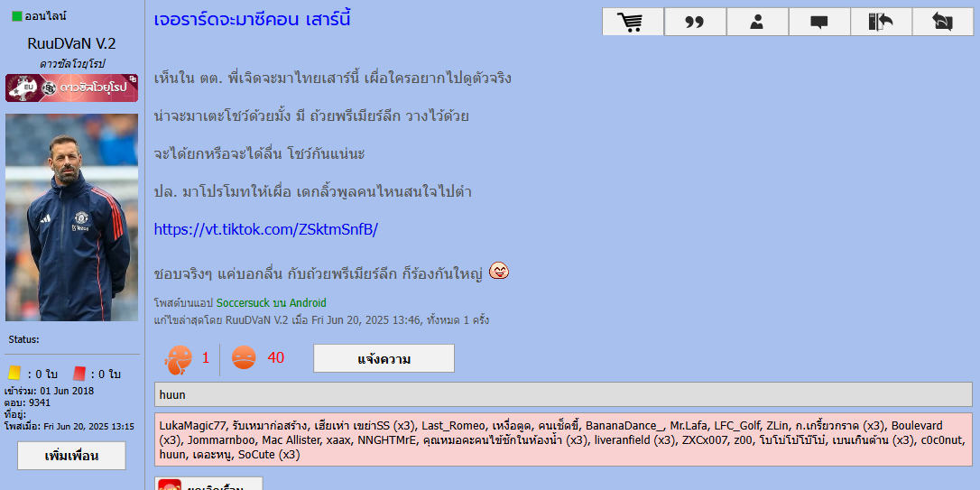Click the laughing emoji after the post text
The width and height of the screenshot is (980, 490).
coord(498,271)
